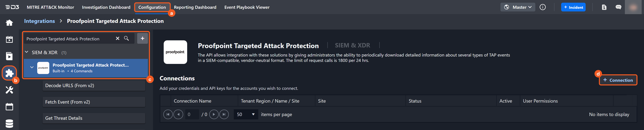Open the document info icon near top right
This screenshot has height=130, width=644.
click(x=604, y=7)
